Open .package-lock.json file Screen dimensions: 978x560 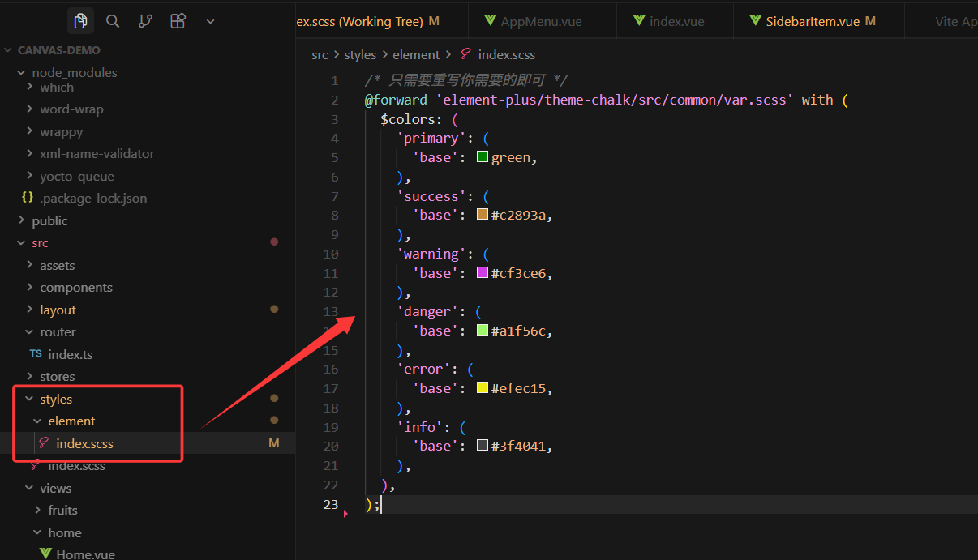pos(93,199)
